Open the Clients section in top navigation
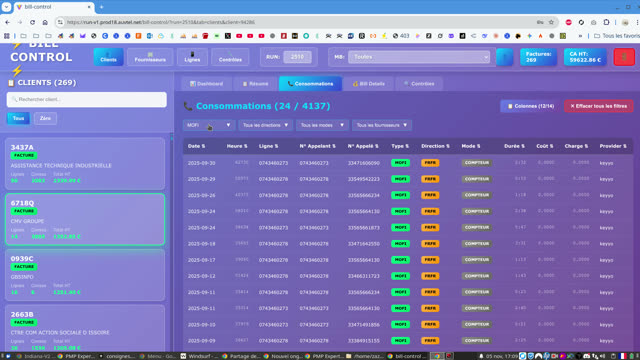This screenshot has width=640, height=360. 109,57
